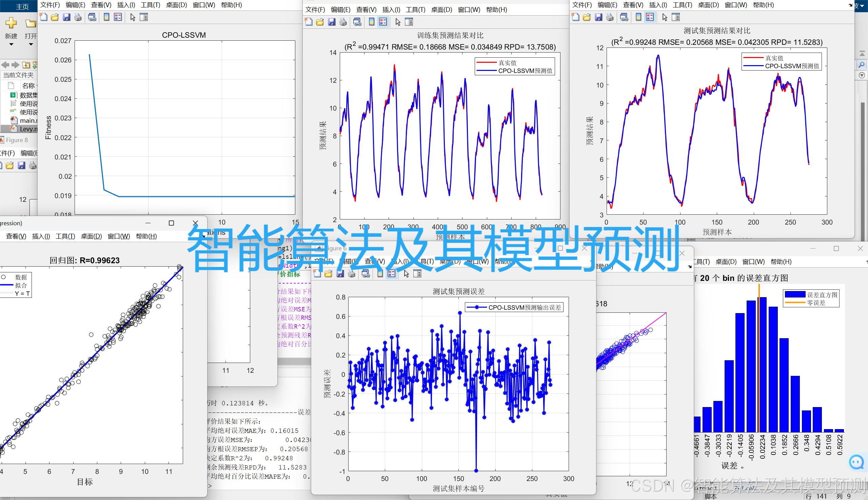The width and height of the screenshot is (868, 500).
Task: Open 插入(I) menu in regression plot window
Action: coord(41,236)
